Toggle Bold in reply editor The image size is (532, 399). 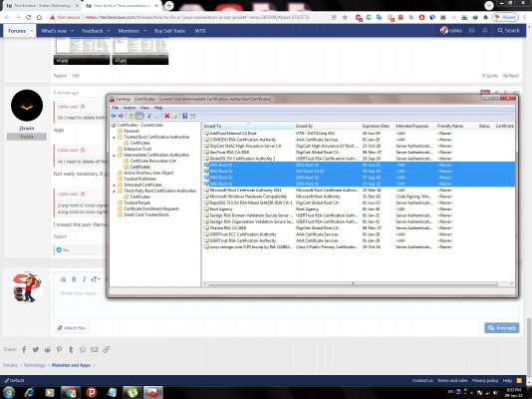coord(74,279)
